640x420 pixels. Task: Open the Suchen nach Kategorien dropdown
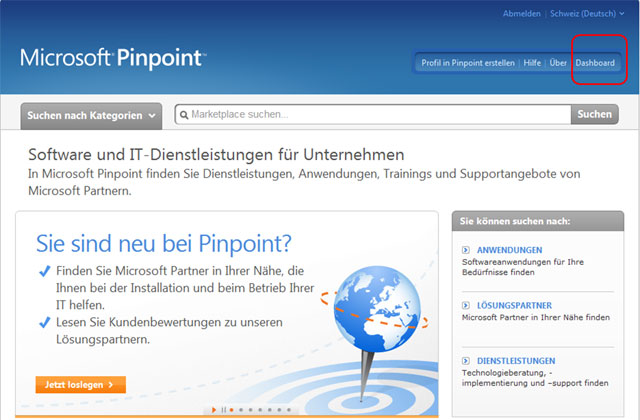[91, 116]
